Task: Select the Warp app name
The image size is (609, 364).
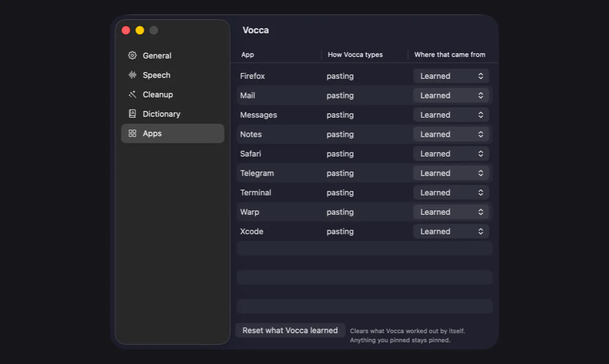Action: (x=249, y=212)
